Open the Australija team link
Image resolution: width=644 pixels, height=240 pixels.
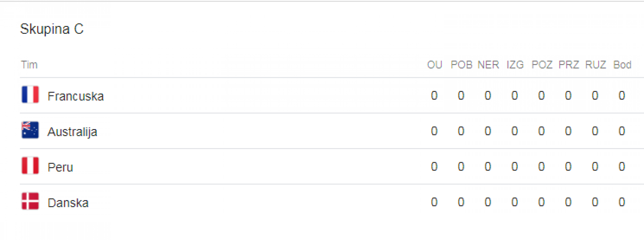[x=72, y=132]
